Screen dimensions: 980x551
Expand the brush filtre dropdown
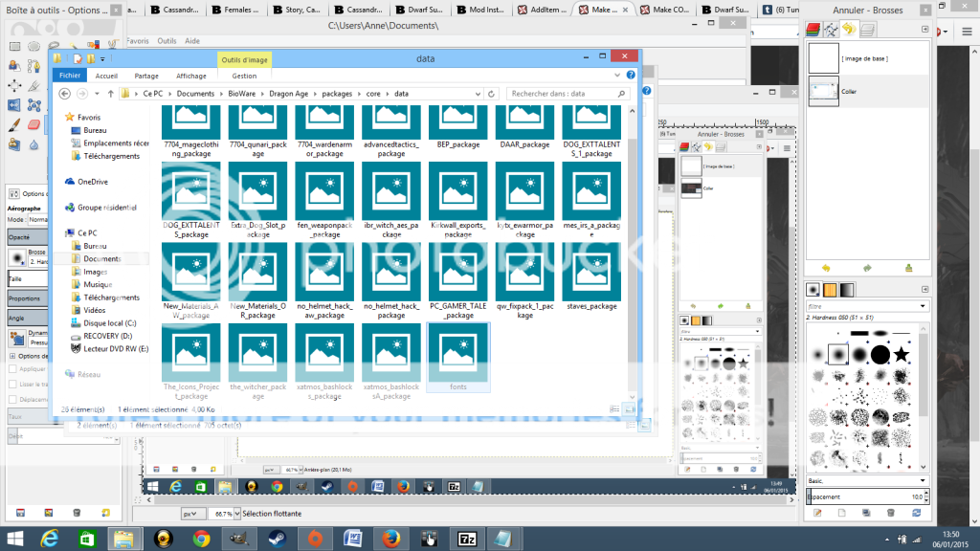[x=923, y=306]
